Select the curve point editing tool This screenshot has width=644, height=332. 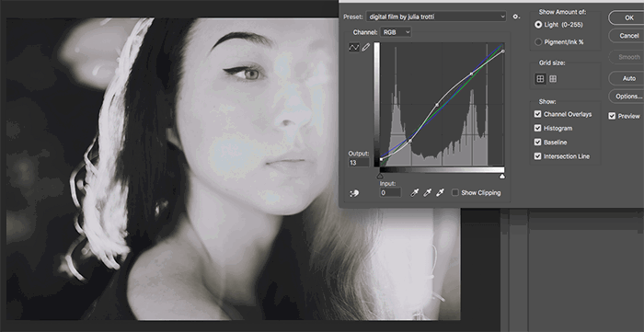click(353, 48)
